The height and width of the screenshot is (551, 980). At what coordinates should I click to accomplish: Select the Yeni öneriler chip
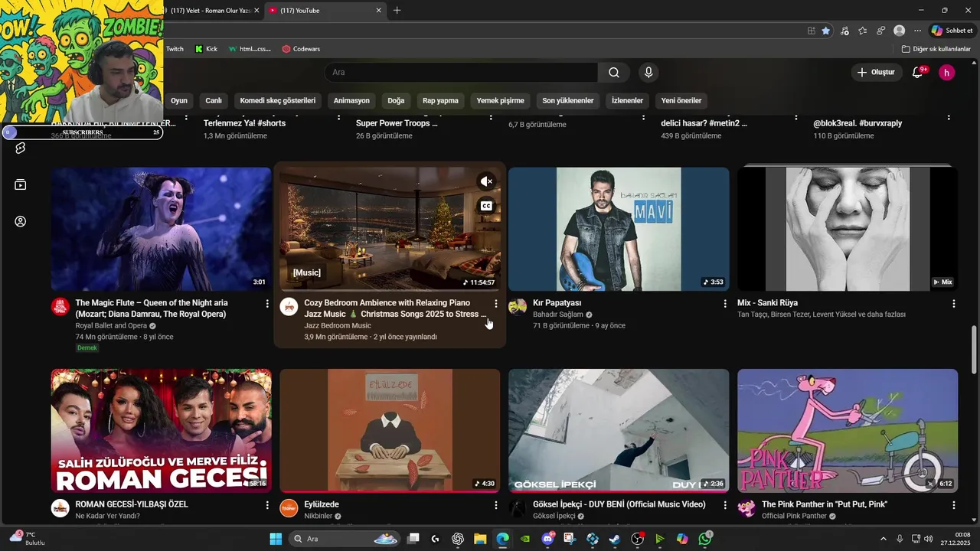(x=681, y=100)
